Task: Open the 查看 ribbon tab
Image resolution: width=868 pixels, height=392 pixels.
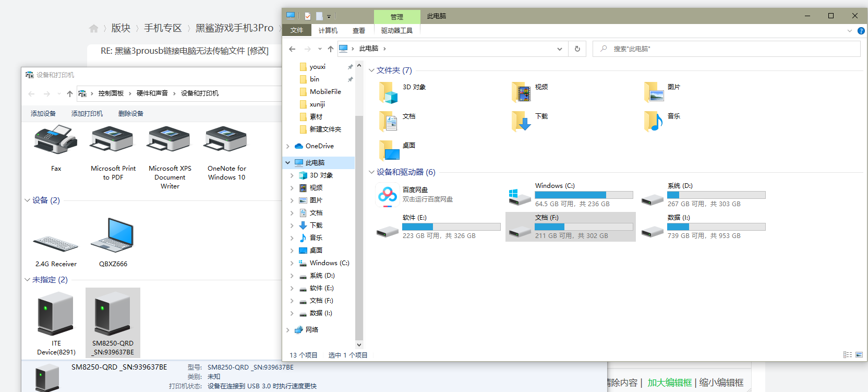Action: (x=359, y=30)
